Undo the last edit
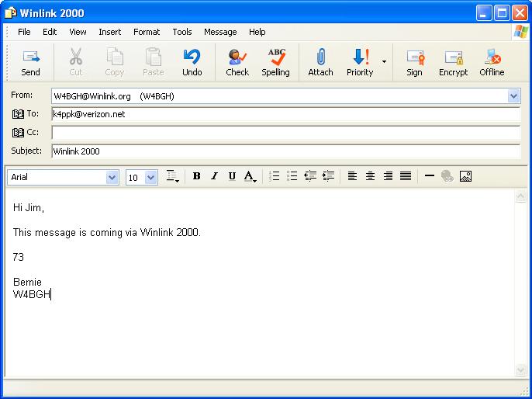Image resolution: width=532 pixels, height=399 pixels. click(192, 62)
